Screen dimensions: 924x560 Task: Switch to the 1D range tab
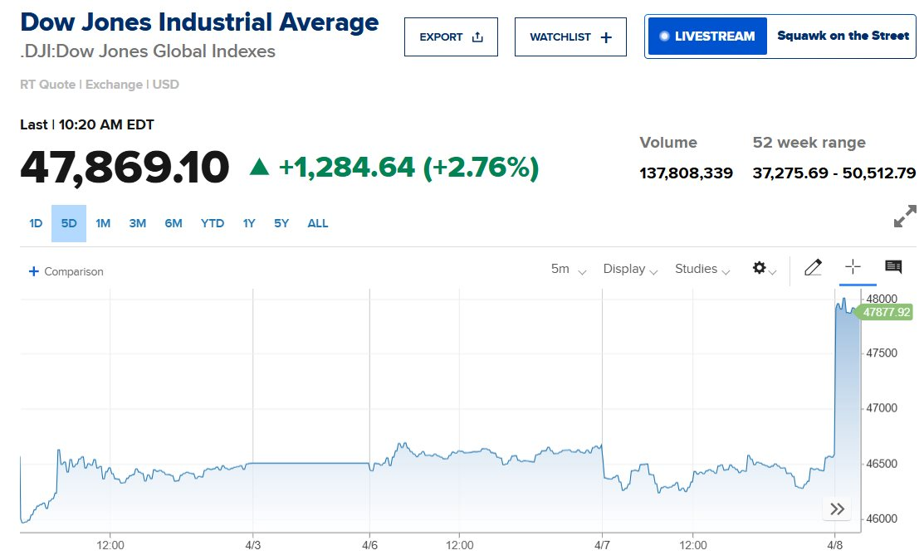[x=36, y=223]
